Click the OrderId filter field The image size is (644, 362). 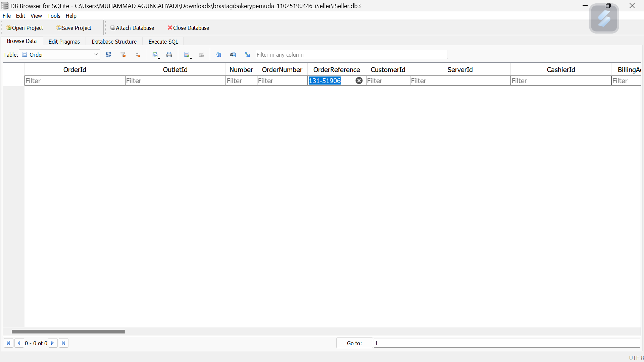tap(75, 81)
